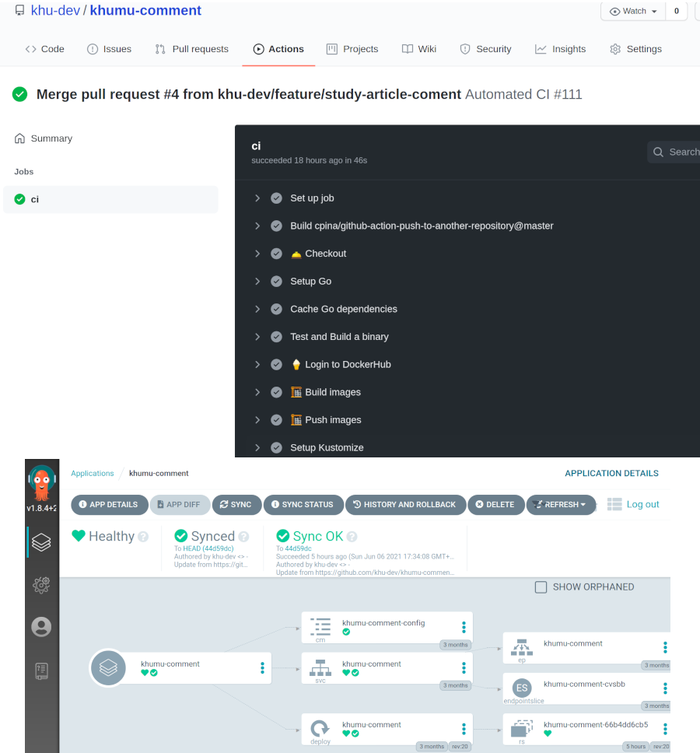Expand the Checkout step
700x753 pixels.
(x=257, y=254)
